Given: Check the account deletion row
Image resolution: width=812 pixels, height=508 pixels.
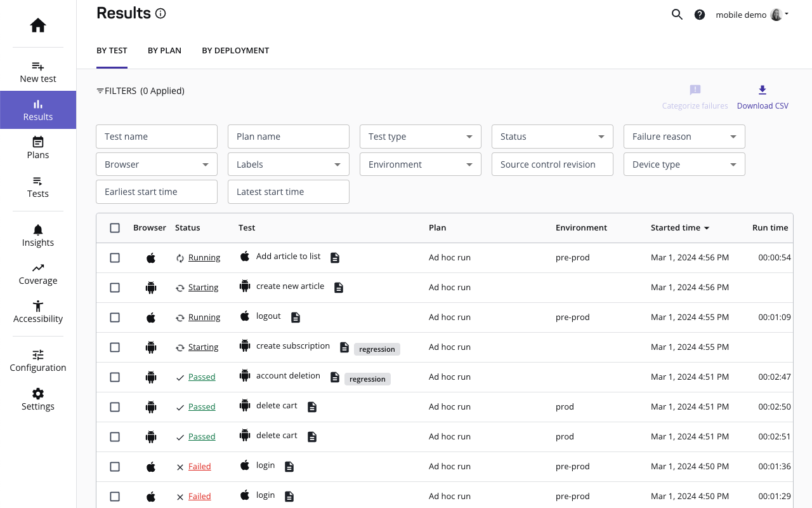Looking at the screenshot, I should (115, 377).
